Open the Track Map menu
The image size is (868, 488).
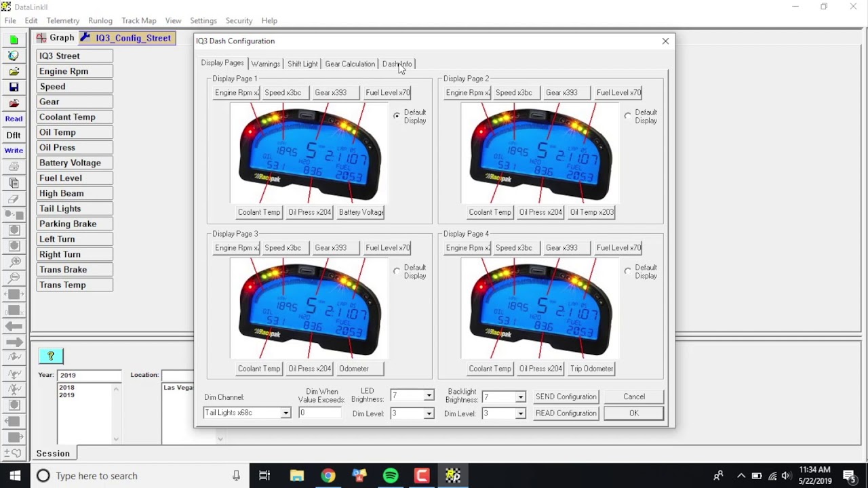pos(139,21)
